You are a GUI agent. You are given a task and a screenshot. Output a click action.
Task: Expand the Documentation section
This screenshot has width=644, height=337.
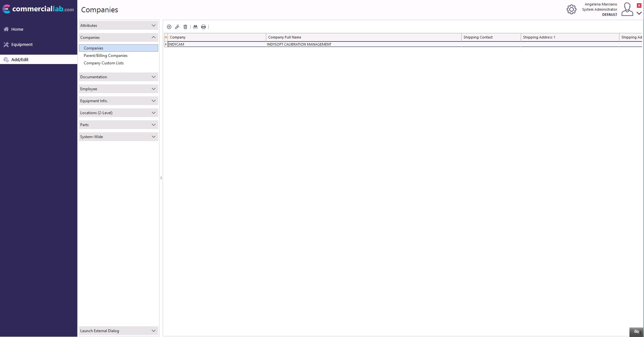[118, 77]
